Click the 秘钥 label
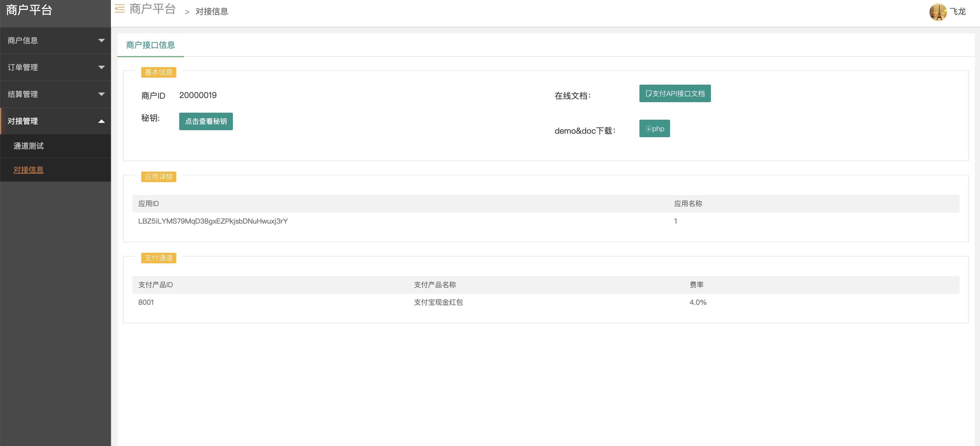The image size is (980, 446). tap(150, 118)
